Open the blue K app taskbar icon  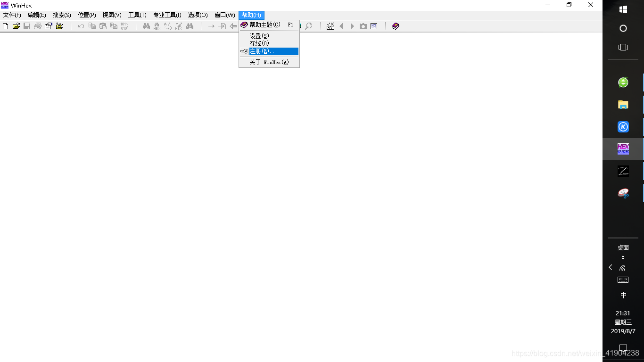(x=623, y=127)
